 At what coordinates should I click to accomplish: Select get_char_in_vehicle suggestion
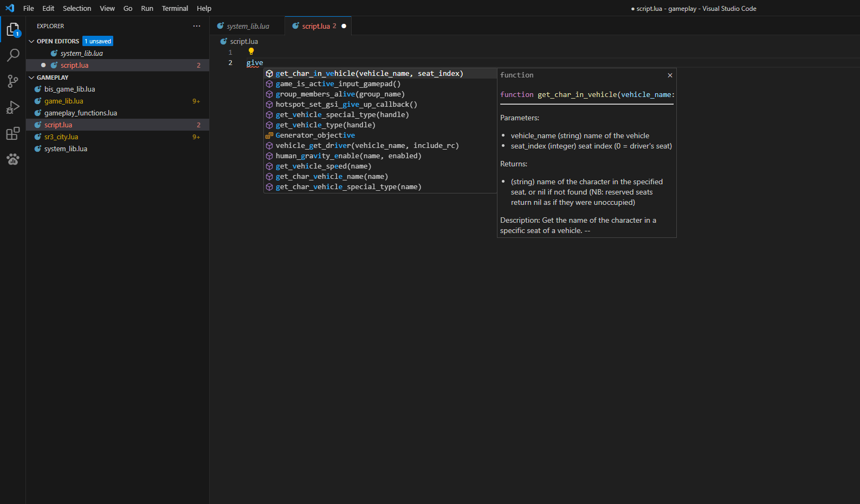(380, 74)
